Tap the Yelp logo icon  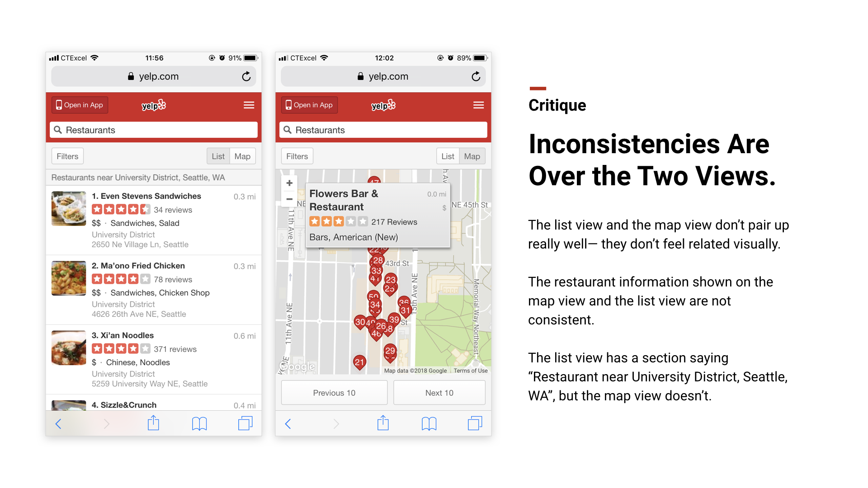(153, 105)
